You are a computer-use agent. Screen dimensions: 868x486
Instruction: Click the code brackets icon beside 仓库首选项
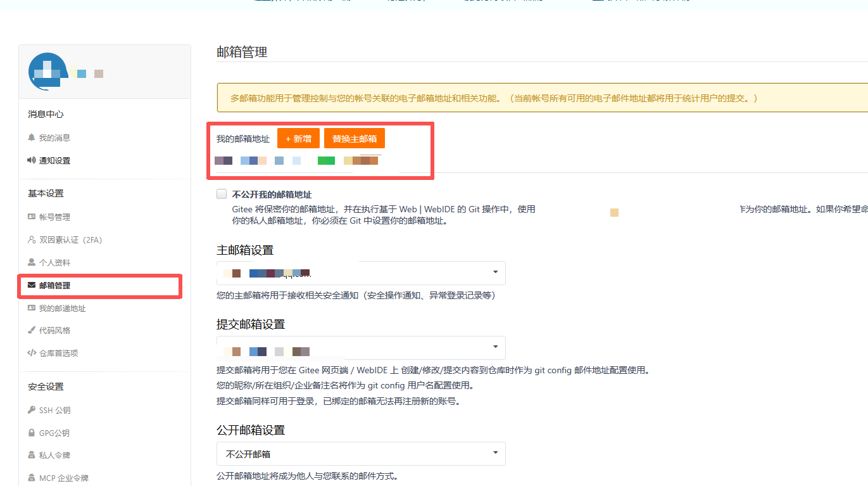tap(32, 353)
